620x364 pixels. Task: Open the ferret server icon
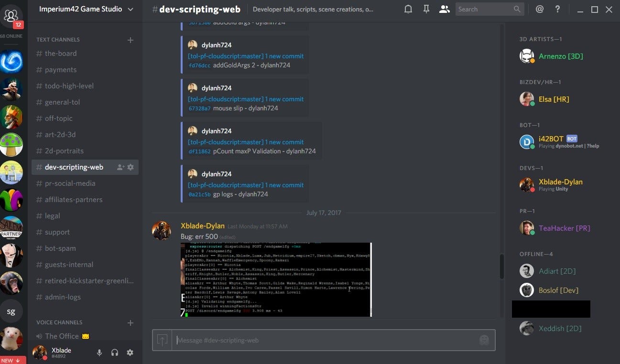[11, 339]
